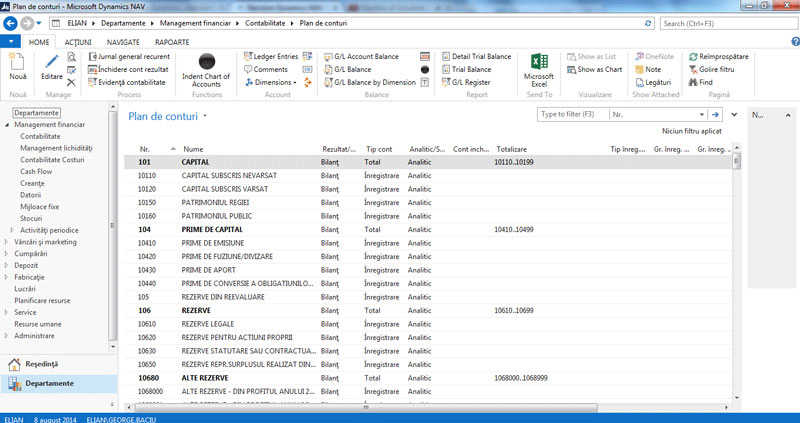Open the Dimensions dropdown
800x423 pixels.
pyautogui.click(x=270, y=82)
